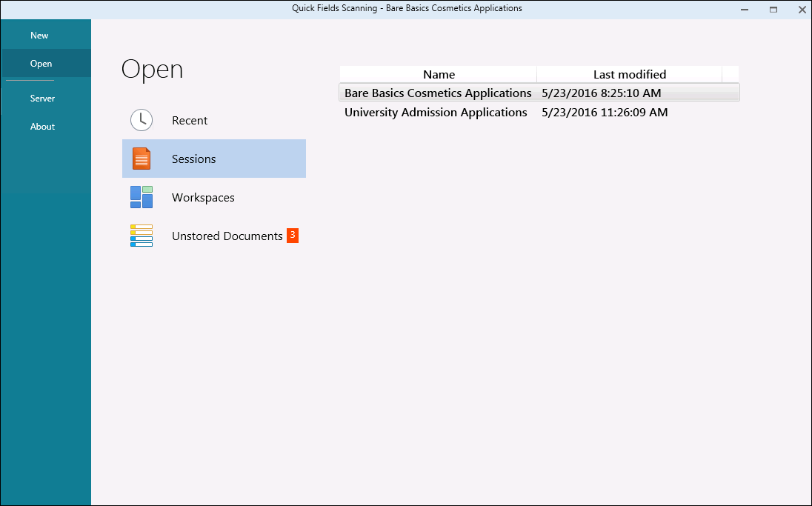Show the Workspaces label
Viewport: 812px width, 506px height.
203,198
